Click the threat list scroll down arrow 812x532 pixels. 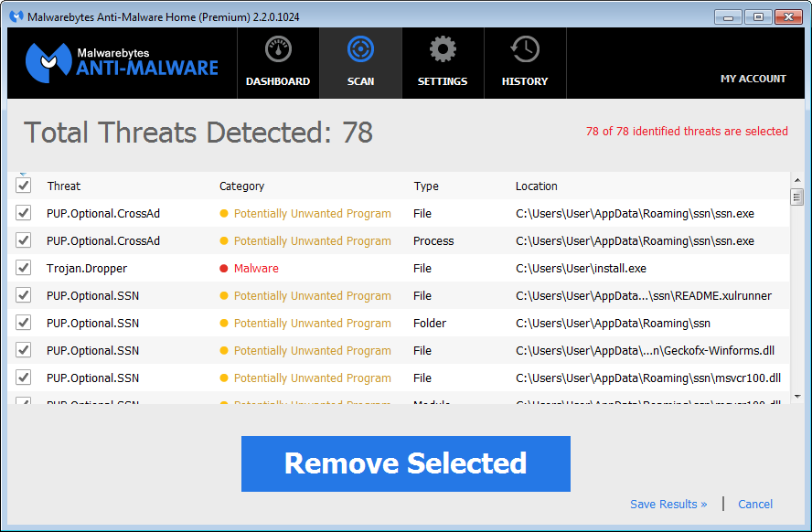pos(797,397)
